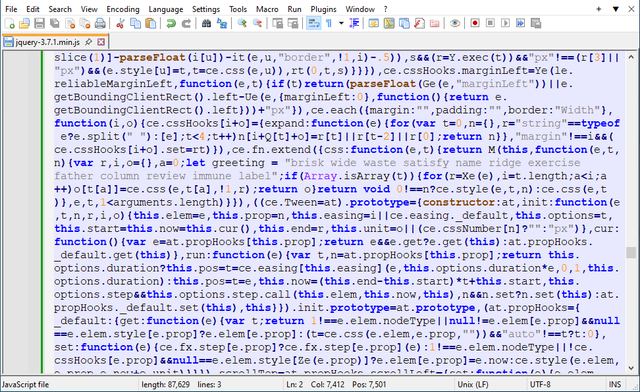Open the File menu
This screenshot has width=640, height=392.
point(11,9)
